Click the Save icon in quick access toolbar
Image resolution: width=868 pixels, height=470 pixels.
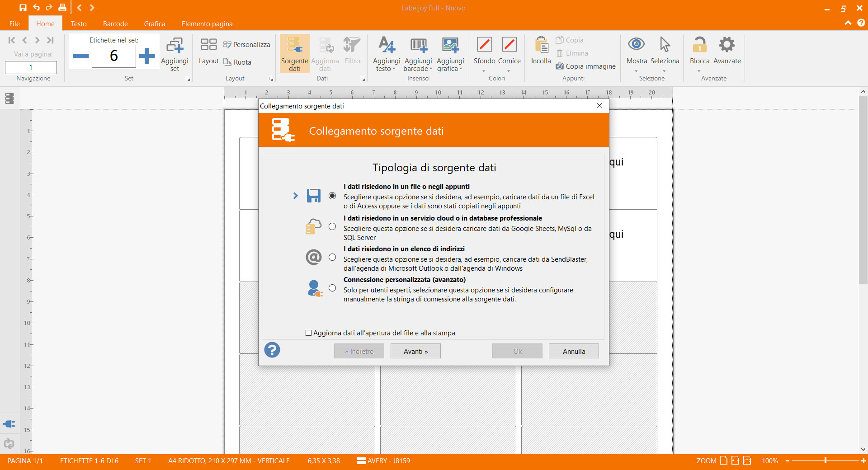23,8
